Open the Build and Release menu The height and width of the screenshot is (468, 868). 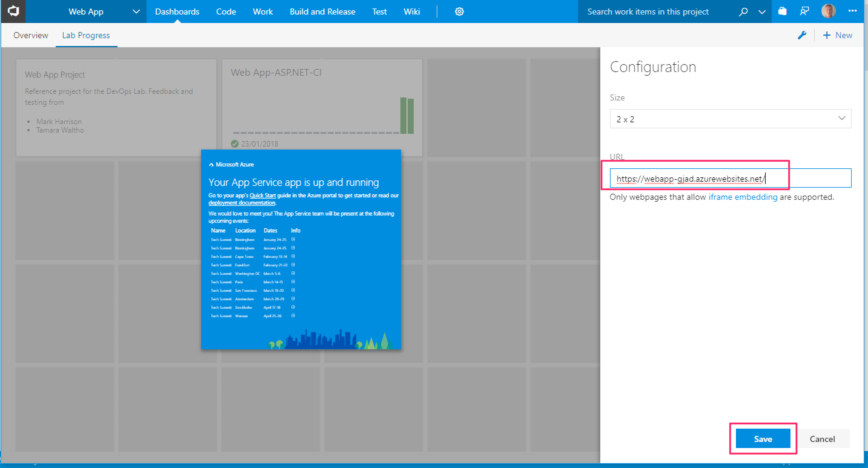(322, 12)
